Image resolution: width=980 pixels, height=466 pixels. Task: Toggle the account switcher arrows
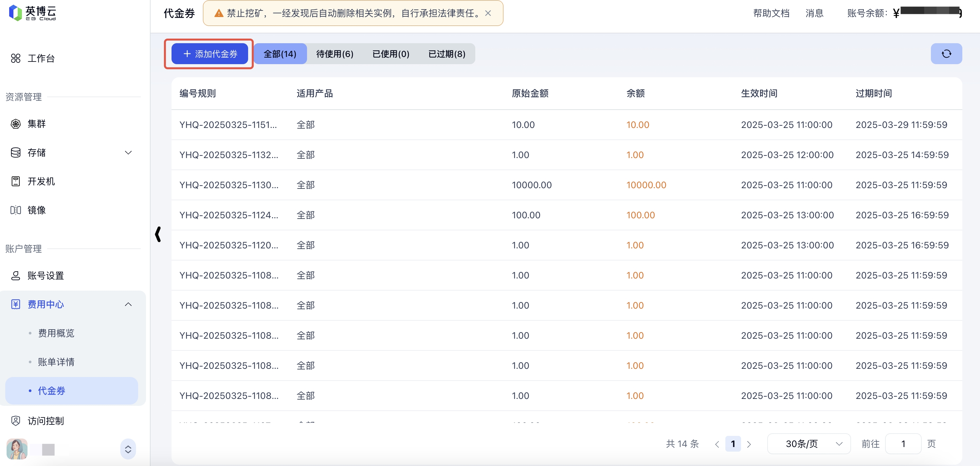pos(128,449)
